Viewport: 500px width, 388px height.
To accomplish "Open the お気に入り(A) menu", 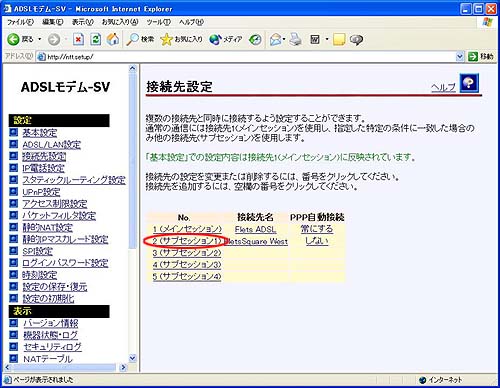I will pos(120,22).
